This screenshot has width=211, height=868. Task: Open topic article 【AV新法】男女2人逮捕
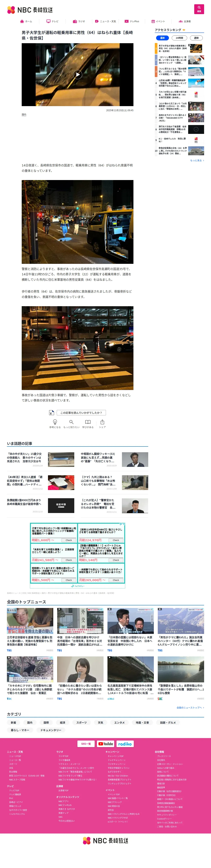point(41,482)
